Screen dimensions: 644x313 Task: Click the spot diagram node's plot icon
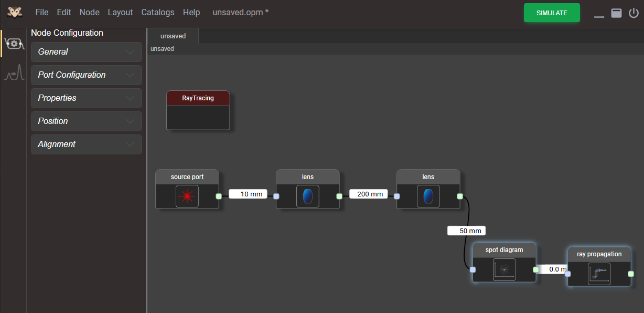[x=505, y=270]
